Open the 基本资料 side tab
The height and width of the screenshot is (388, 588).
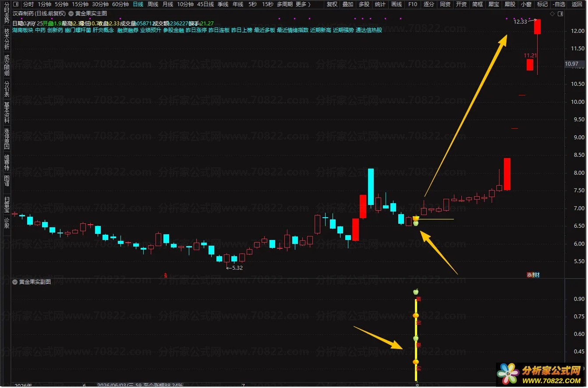tap(7, 113)
